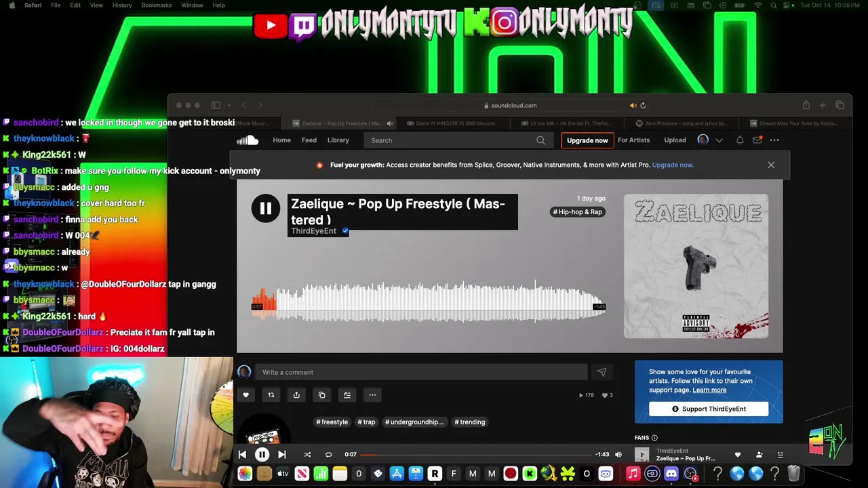
Task: Open Trash in the Dock
Action: coord(794,474)
